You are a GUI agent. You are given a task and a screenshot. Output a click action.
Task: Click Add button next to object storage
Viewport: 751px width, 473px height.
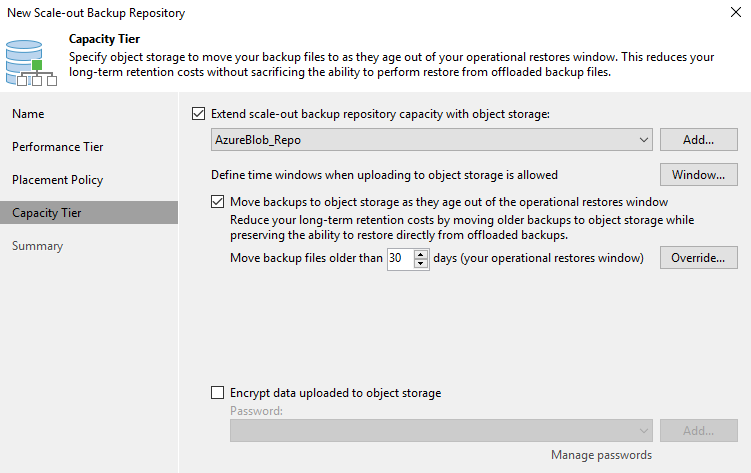point(699,140)
